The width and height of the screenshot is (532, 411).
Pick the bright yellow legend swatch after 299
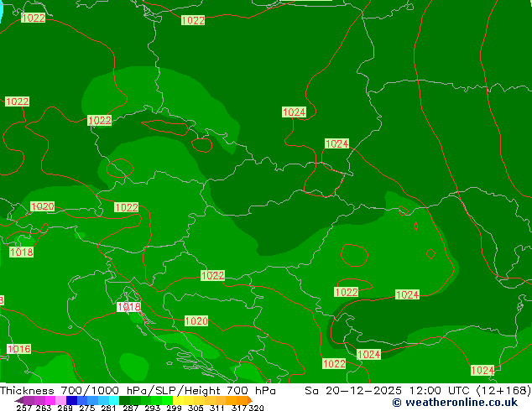click(178, 400)
